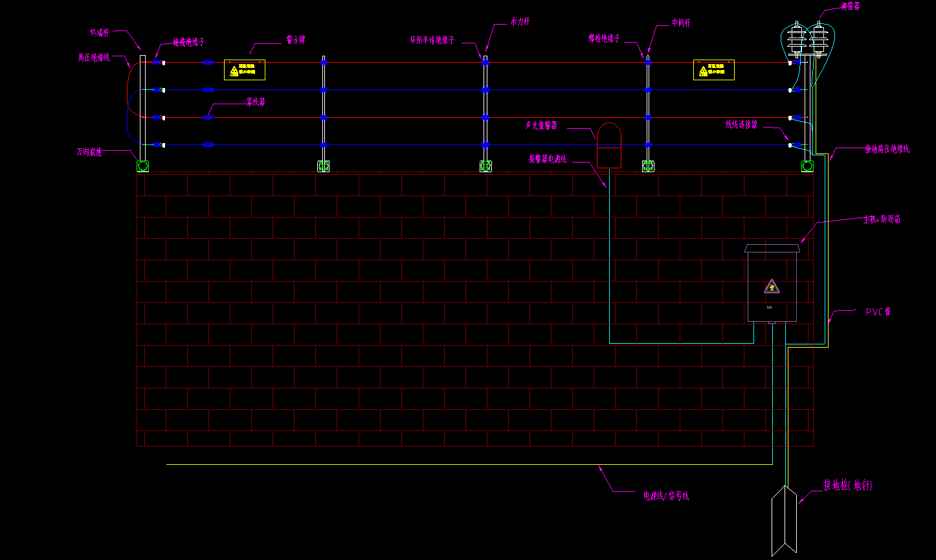Viewport: 936px width, 560px height.
Task: Click the "高压绝缘线" label
Action: click(94, 58)
